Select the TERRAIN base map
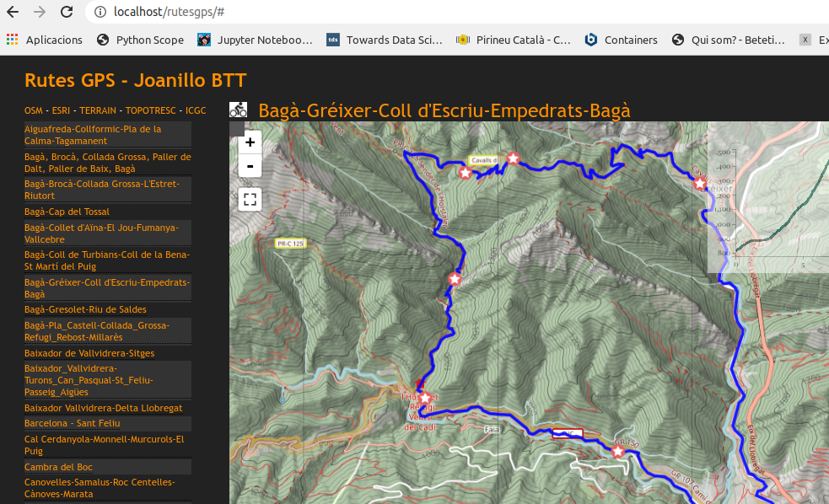Screen dimensions: 829x504 click(x=98, y=110)
